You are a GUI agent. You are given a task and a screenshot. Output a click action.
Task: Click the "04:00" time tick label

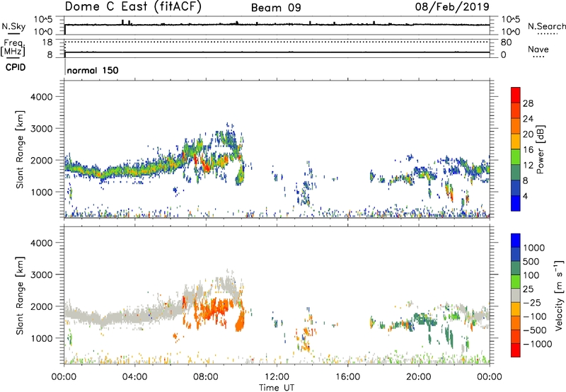134,377
